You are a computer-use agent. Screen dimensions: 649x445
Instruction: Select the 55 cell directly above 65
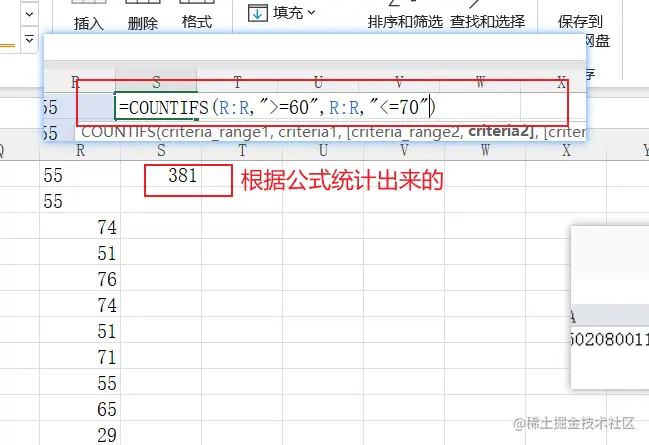pyautogui.click(x=80, y=382)
